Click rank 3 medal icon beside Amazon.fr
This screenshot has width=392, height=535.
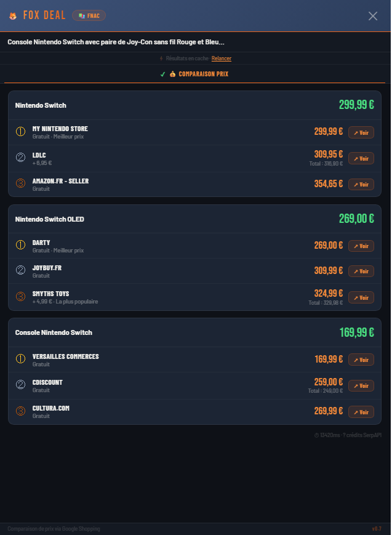click(x=20, y=184)
